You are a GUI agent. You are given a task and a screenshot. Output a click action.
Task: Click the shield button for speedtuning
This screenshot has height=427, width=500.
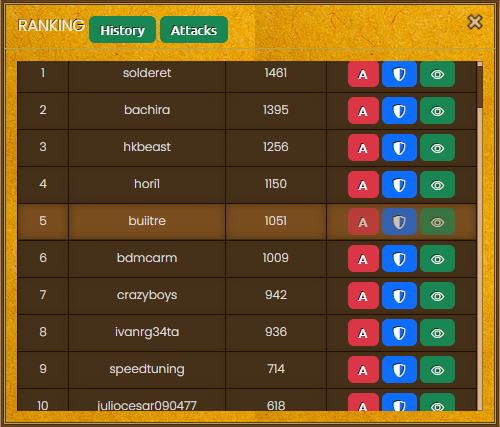tap(399, 370)
